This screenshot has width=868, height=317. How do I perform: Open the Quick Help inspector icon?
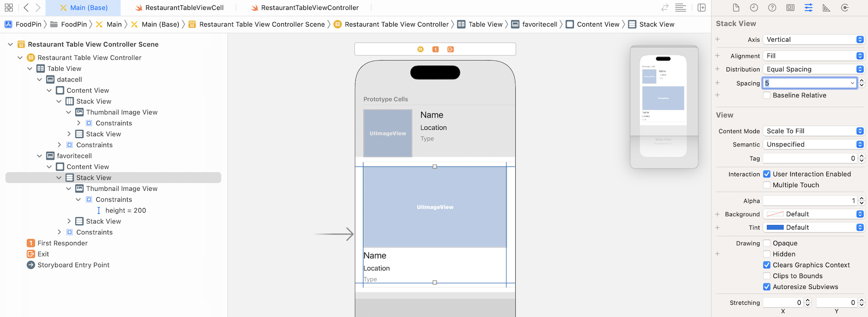coord(772,8)
